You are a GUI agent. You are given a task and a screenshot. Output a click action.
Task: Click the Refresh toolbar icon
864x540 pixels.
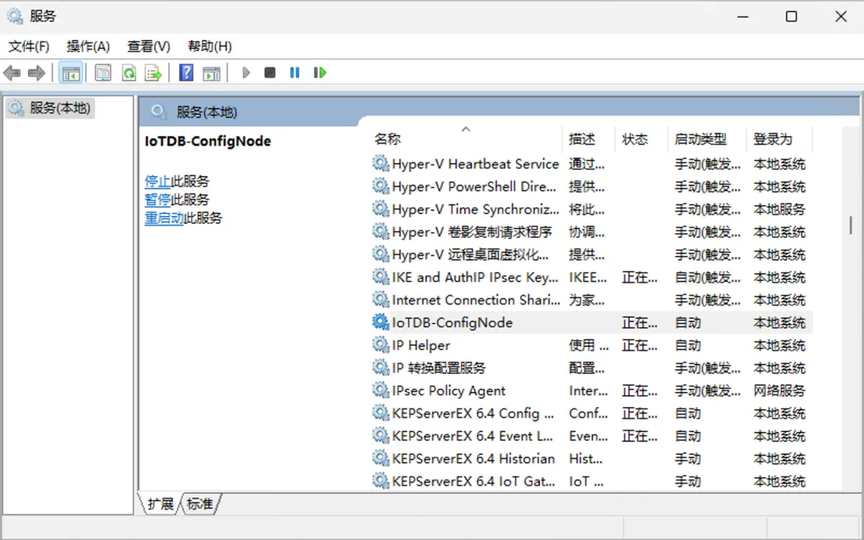129,73
